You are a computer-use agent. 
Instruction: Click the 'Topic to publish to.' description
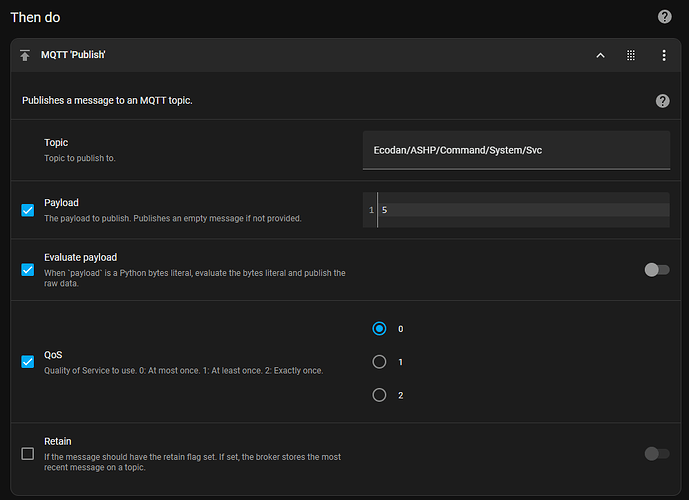[x=80, y=158]
